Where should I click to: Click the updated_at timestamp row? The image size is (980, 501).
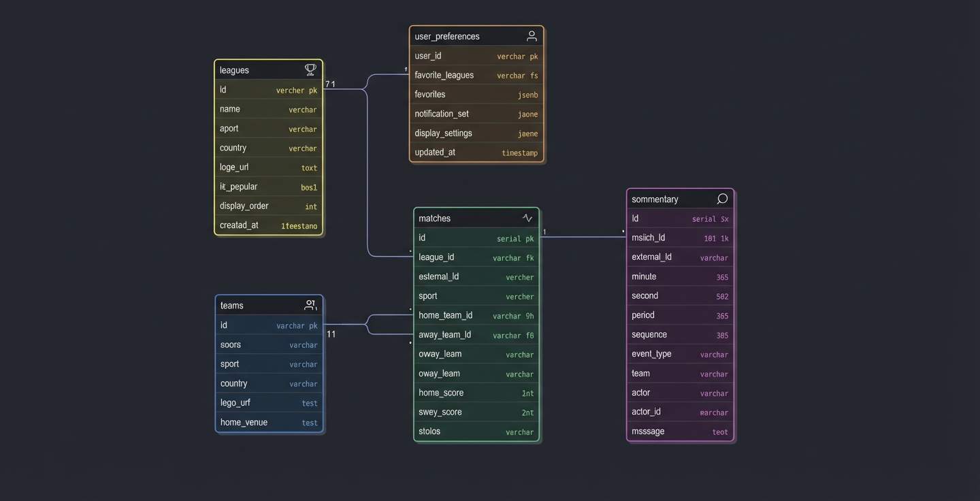pyautogui.click(x=476, y=152)
